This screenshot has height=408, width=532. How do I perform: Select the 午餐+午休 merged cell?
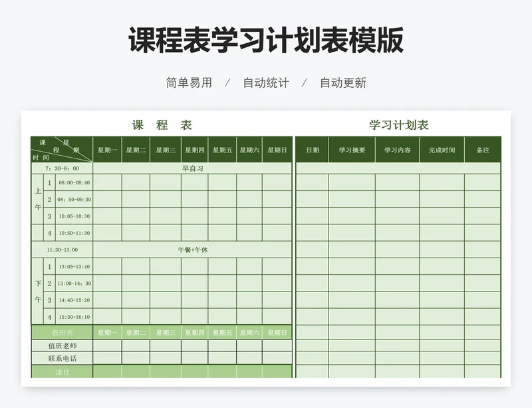(x=192, y=250)
